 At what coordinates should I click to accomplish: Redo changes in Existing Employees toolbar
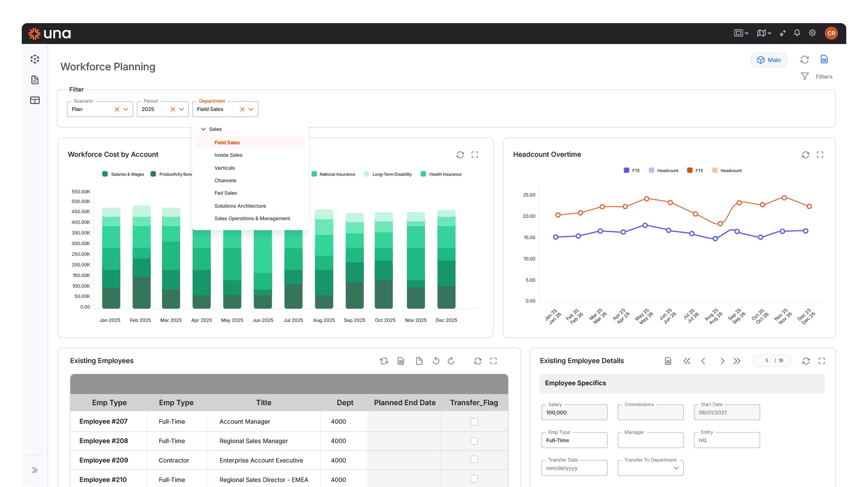pyautogui.click(x=451, y=361)
